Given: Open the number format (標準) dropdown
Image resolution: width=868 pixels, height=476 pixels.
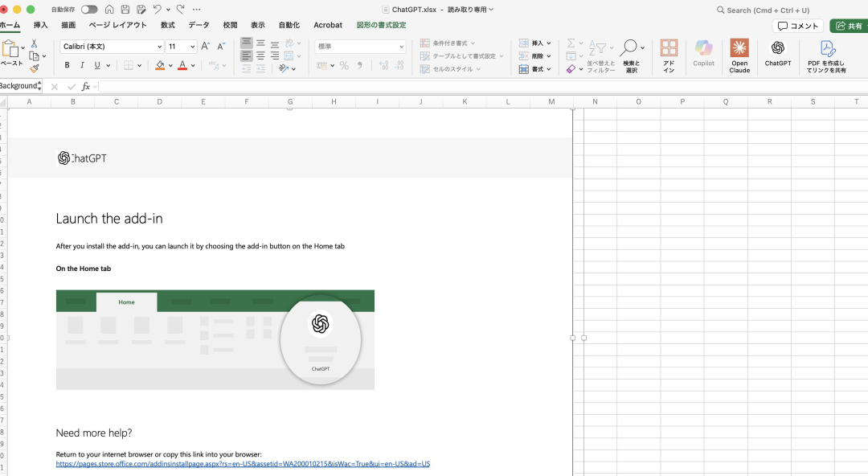Looking at the screenshot, I should coord(401,47).
